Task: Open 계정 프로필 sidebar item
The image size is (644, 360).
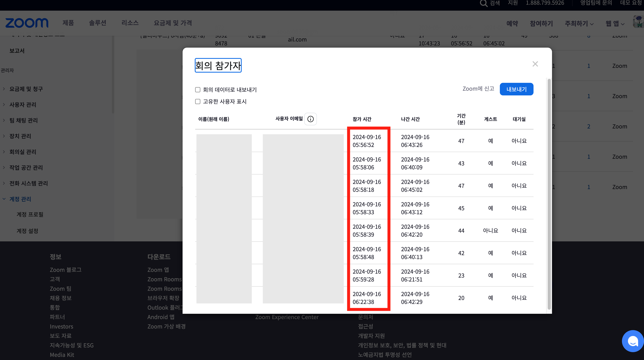Action: pos(30,214)
